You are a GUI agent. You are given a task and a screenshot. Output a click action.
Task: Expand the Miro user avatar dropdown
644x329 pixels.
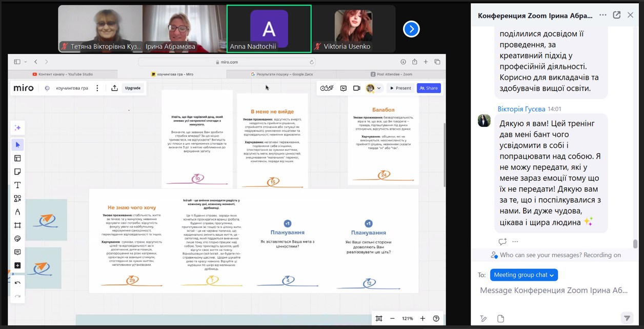coord(374,88)
